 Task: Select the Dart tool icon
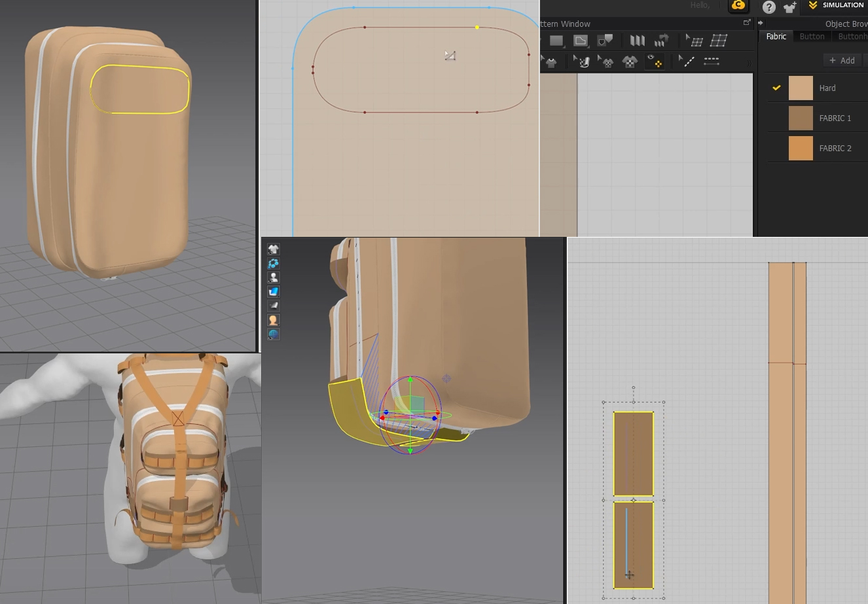tap(606, 41)
